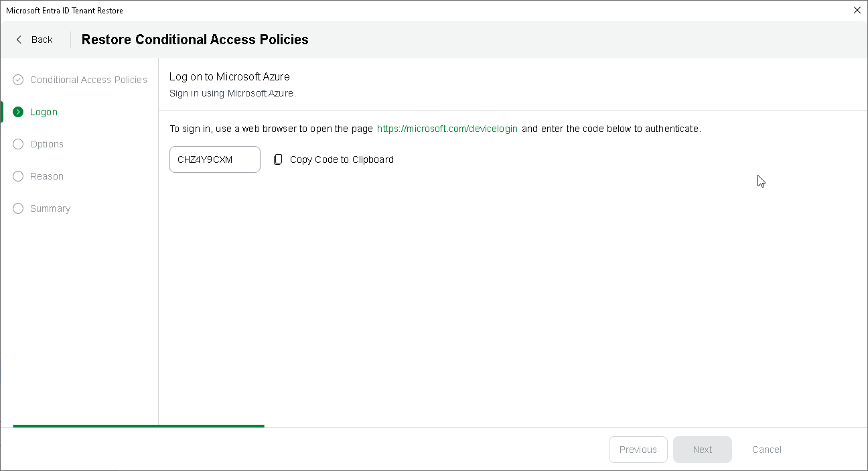868x471 pixels.
Task: Go to the Options step label
Action: pos(47,144)
